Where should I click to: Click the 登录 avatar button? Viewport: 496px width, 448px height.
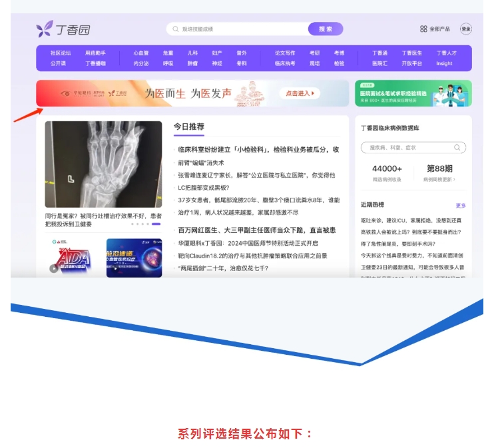(466, 29)
